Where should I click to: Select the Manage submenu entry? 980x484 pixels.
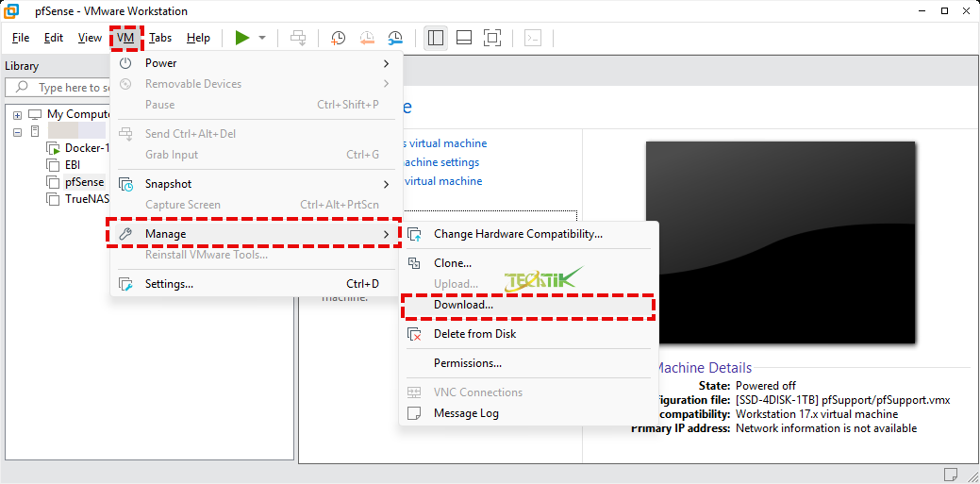click(257, 234)
